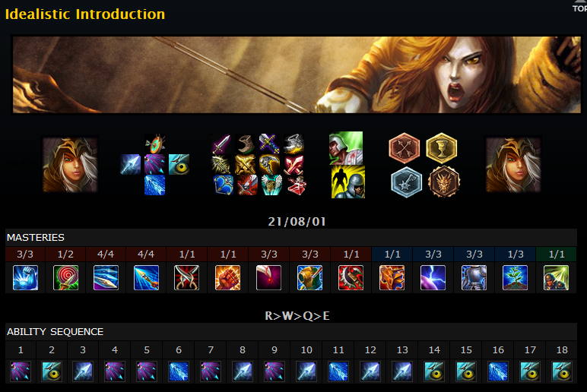Click the Ashe champion portrait on the left
587x392 pixels.
[x=70, y=165]
